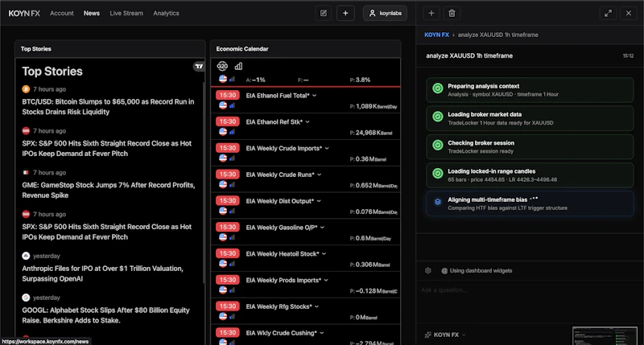Open the Alphabet Stock Slips story
The height and width of the screenshot is (345, 644).
(x=106, y=315)
